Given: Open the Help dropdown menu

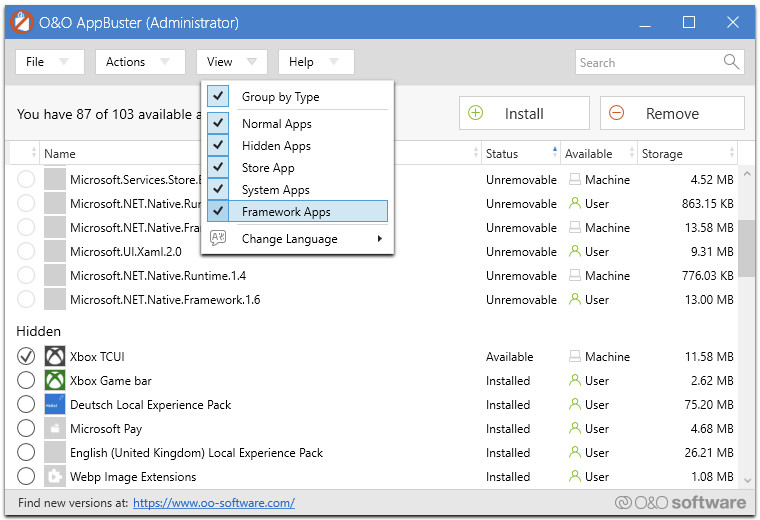Looking at the screenshot, I should 316,62.
